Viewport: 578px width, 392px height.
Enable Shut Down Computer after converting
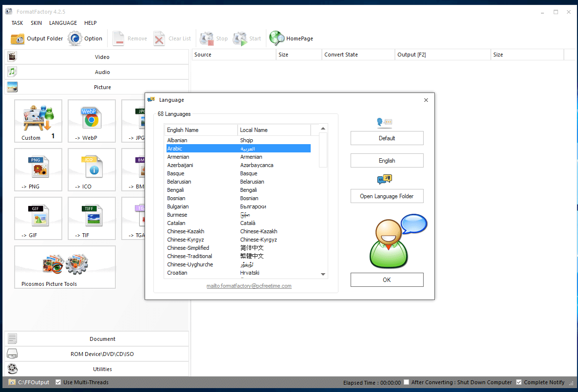[x=407, y=382]
